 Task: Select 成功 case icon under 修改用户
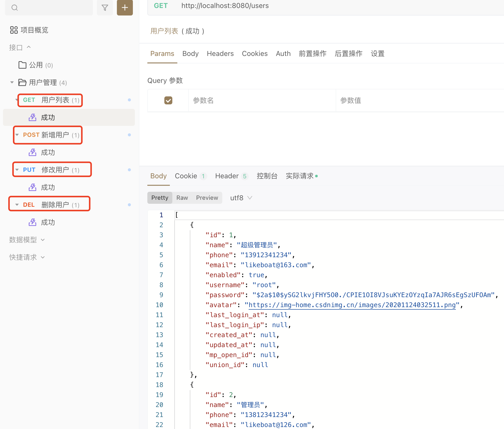pos(32,187)
